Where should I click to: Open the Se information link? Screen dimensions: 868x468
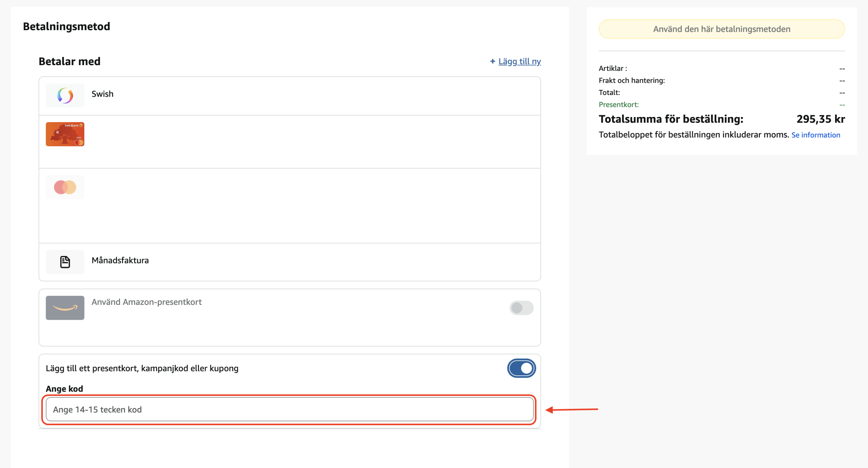(x=815, y=135)
